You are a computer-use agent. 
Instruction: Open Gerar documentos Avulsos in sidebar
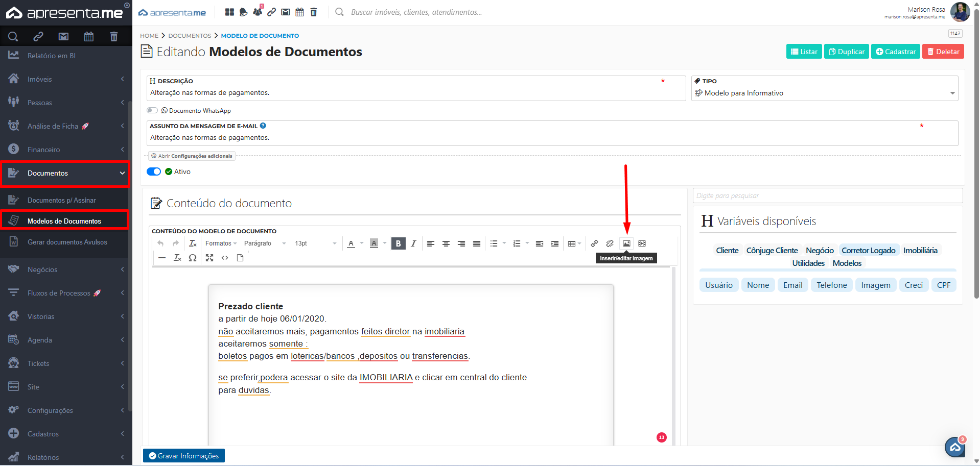tap(67, 242)
